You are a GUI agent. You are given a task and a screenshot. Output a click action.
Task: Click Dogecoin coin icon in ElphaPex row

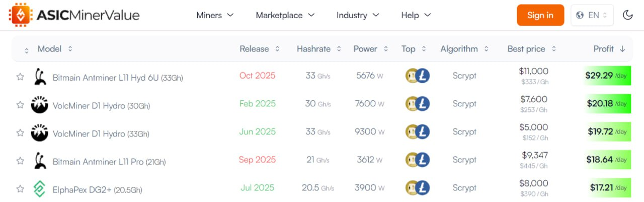[413, 188]
